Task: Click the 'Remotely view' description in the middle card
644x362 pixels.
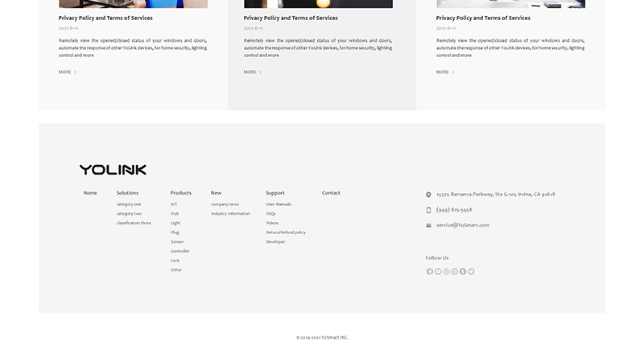Action: (318, 47)
